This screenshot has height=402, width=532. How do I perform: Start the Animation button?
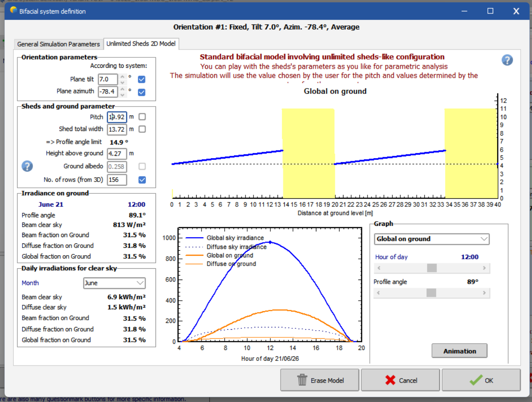pos(459,351)
